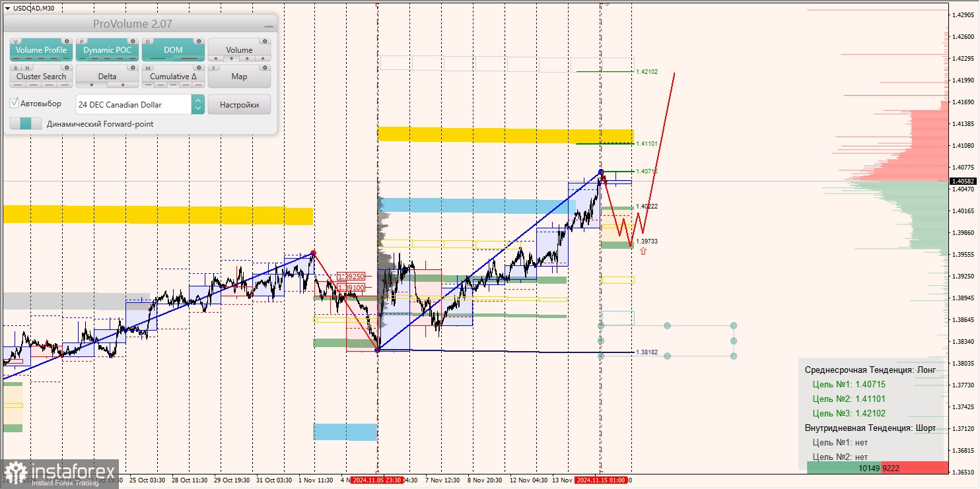This screenshot has height=489, width=980.
Task: Click the red 9222 volume bar
Action: (x=914, y=468)
